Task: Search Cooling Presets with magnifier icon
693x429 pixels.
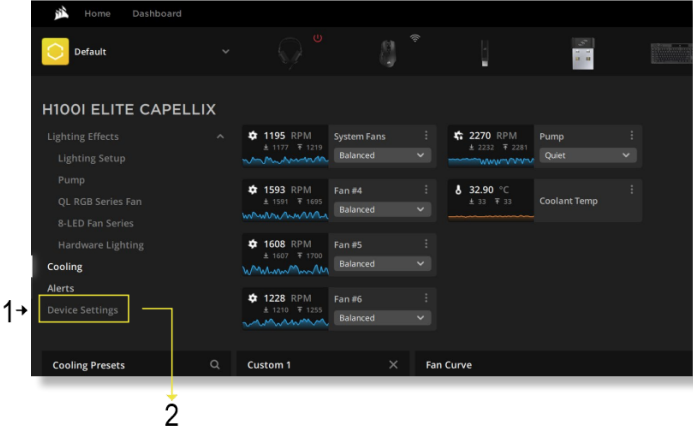Action: click(215, 365)
